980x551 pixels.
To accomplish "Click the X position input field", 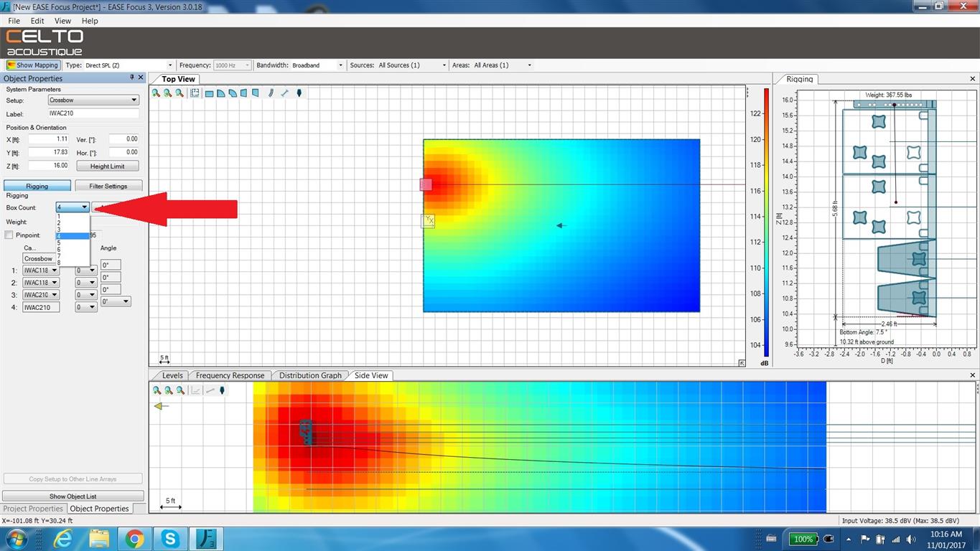I will pyautogui.click(x=50, y=139).
